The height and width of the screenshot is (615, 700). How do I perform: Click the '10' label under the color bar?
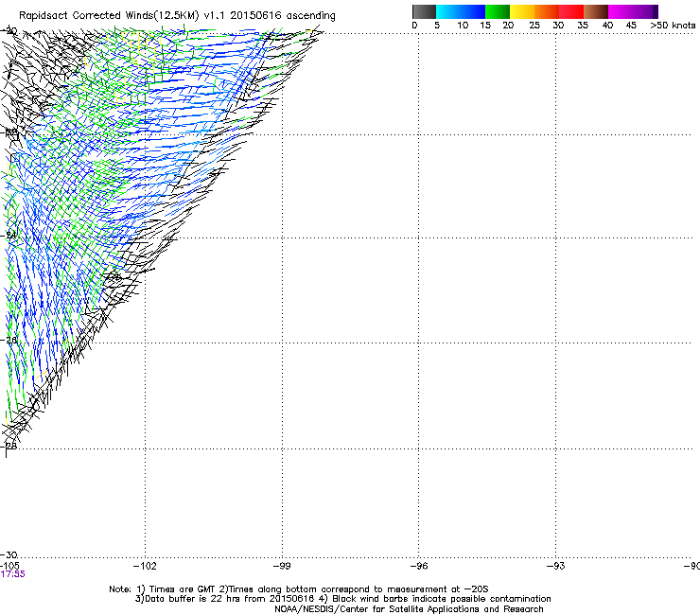(x=463, y=26)
